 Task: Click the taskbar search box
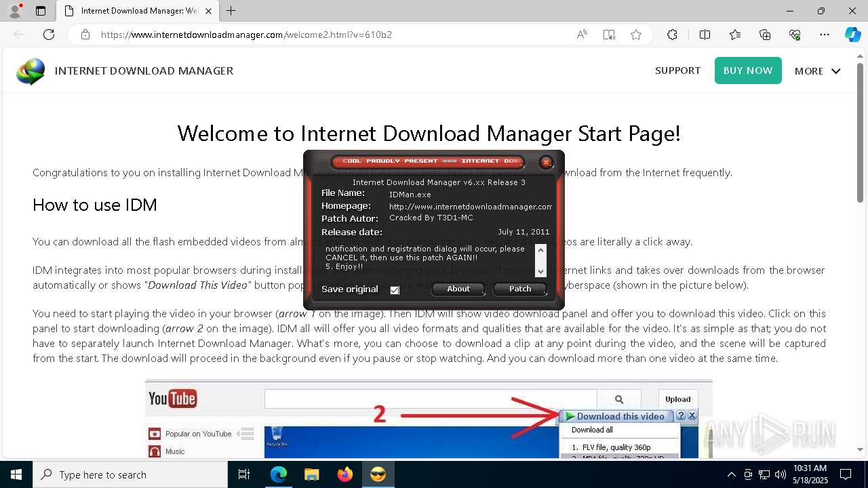130,474
